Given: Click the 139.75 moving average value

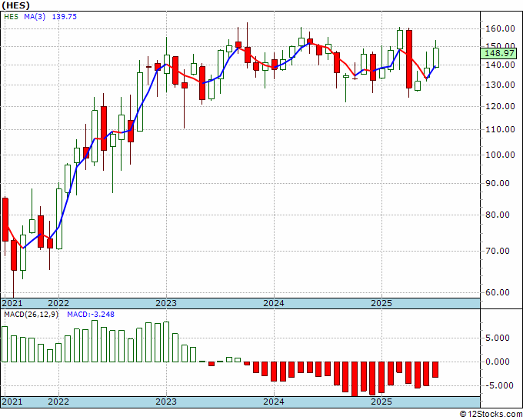Looking at the screenshot, I should click(65, 16).
